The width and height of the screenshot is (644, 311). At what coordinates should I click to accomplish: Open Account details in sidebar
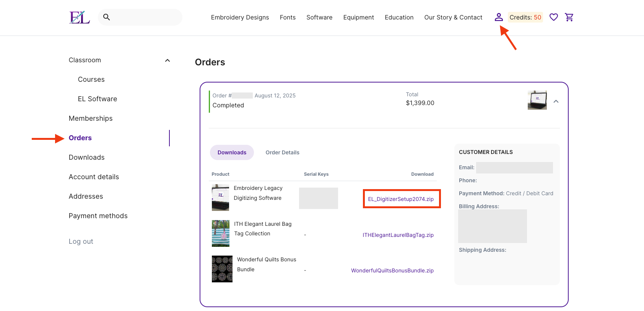pos(94,177)
